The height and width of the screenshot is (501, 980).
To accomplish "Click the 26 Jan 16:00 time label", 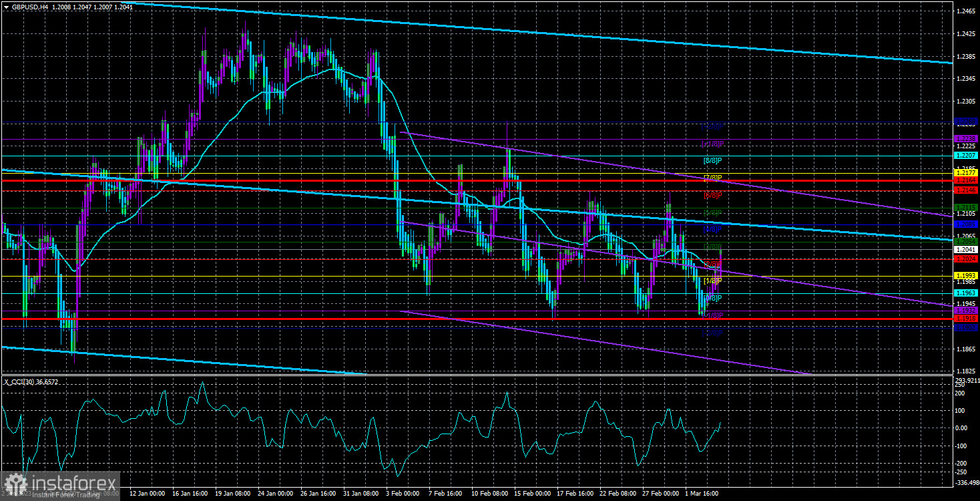I will [319, 494].
